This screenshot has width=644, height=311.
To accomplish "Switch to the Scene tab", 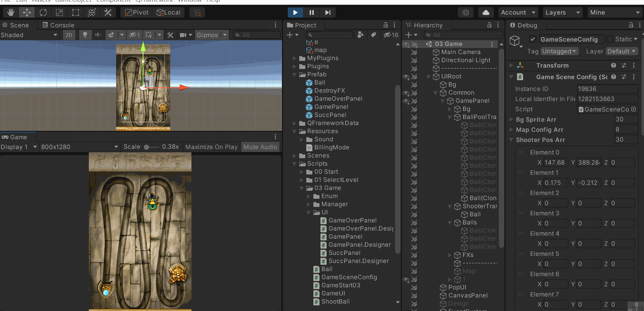I will pyautogui.click(x=16, y=25).
